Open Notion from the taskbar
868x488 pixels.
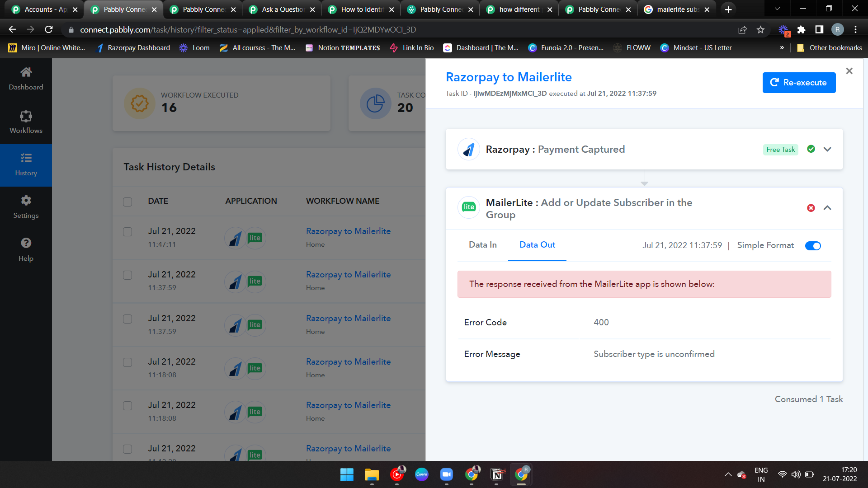click(496, 474)
